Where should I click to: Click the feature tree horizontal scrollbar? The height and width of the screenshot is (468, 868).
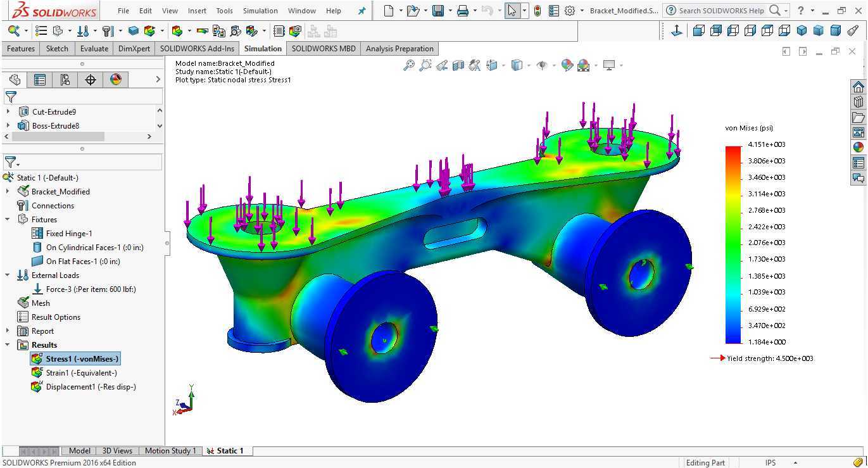(58, 136)
